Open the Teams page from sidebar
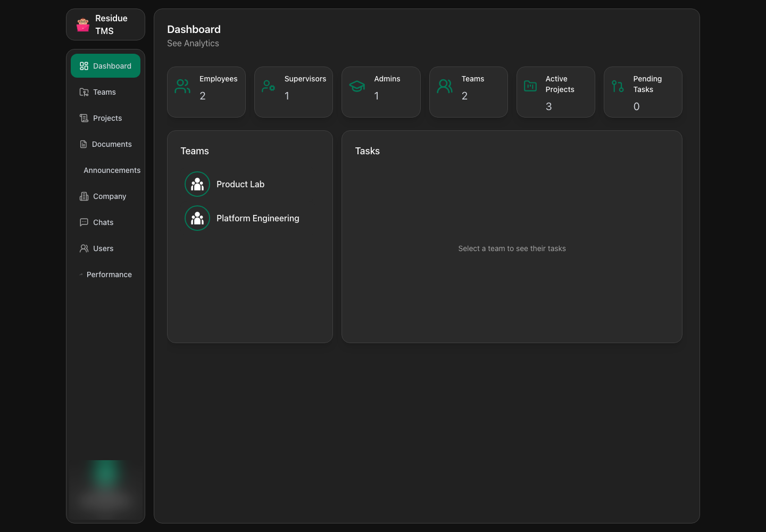 click(105, 92)
